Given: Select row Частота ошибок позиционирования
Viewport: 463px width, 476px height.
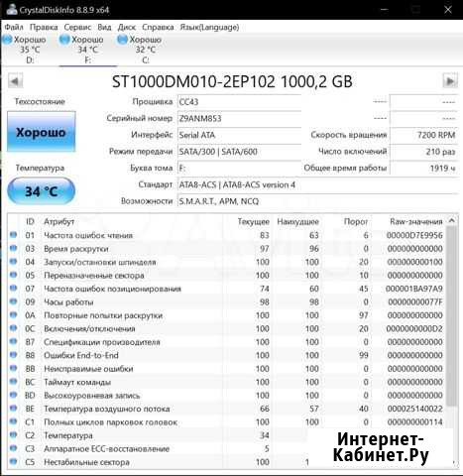Looking at the screenshot, I should (x=226, y=289).
